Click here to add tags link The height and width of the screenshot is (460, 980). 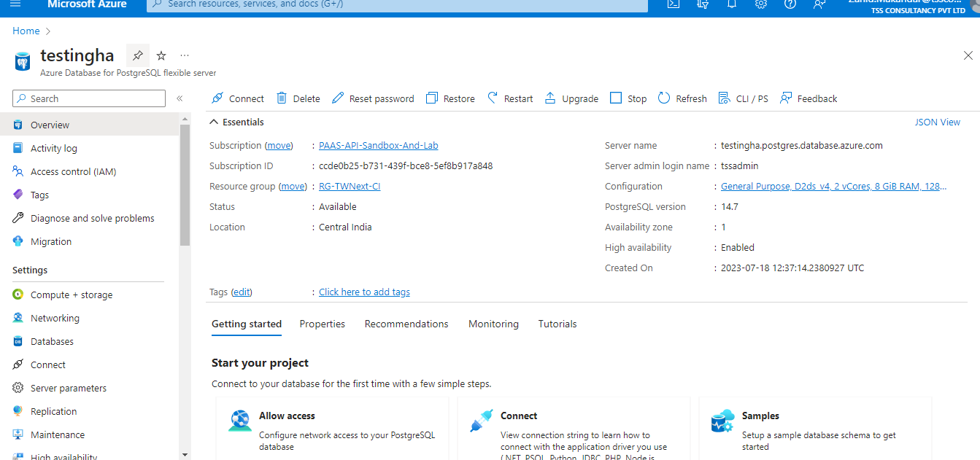point(364,292)
